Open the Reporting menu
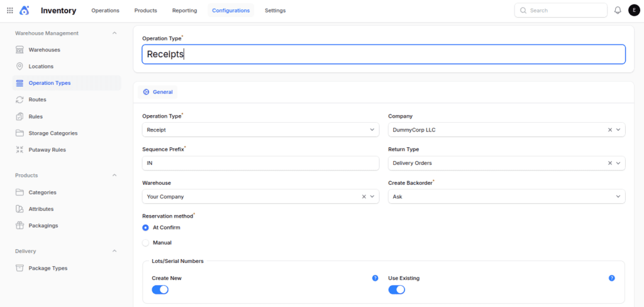This screenshot has width=644, height=307. tap(184, 10)
